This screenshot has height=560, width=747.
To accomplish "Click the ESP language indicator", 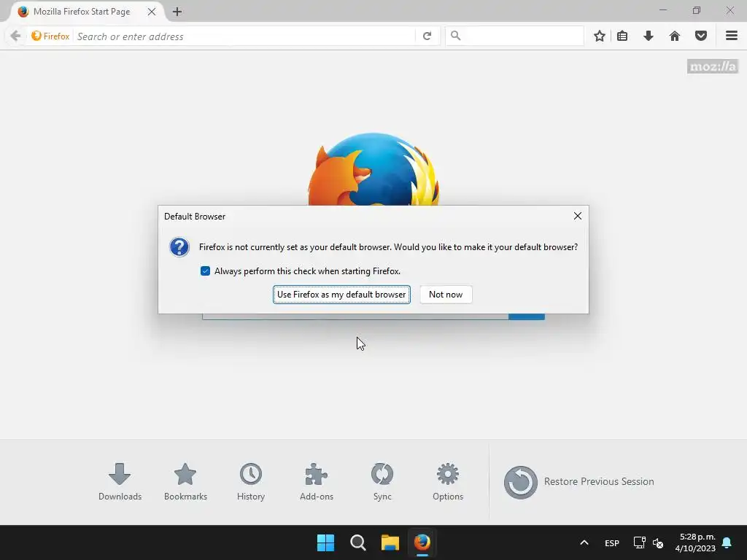I will (x=612, y=542).
